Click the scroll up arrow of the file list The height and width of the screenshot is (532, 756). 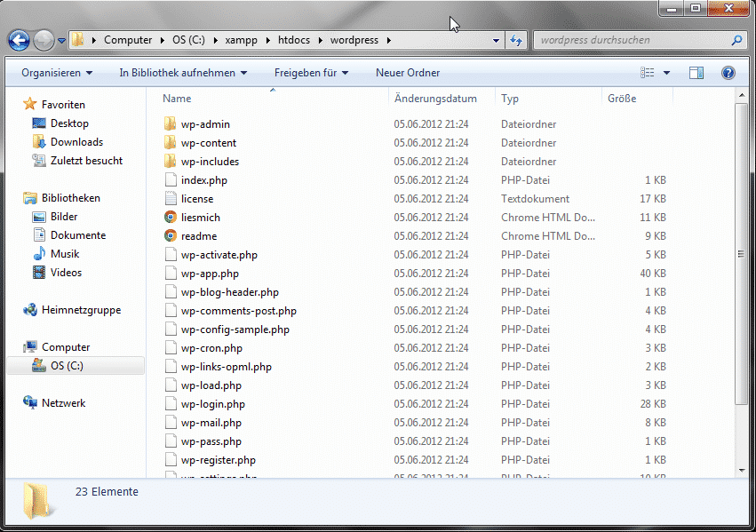[742, 96]
